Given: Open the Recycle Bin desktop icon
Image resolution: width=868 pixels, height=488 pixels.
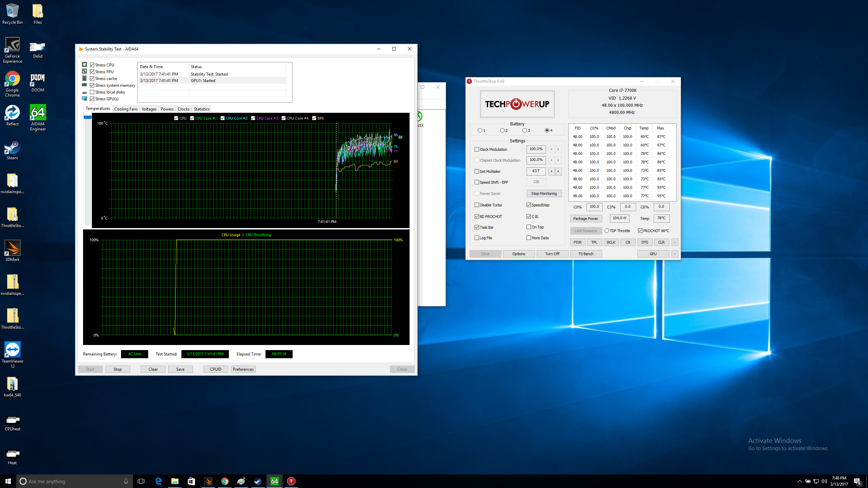Looking at the screenshot, I should (x=13, y=14).
